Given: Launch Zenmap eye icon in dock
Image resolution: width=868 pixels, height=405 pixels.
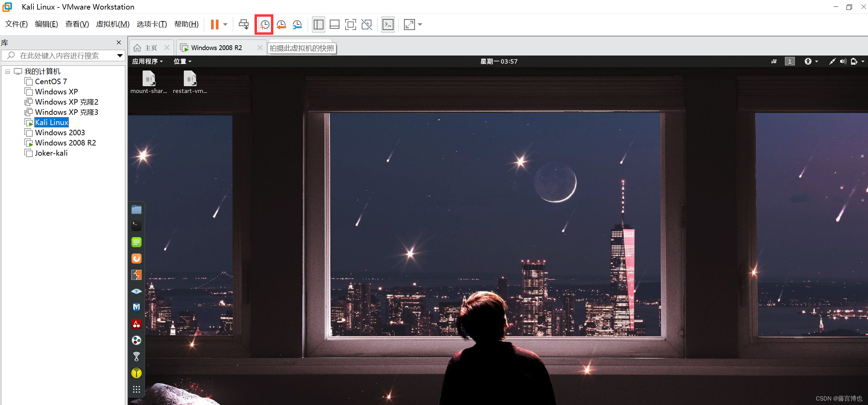Looking at the screenshot, I should coord(136,291).
